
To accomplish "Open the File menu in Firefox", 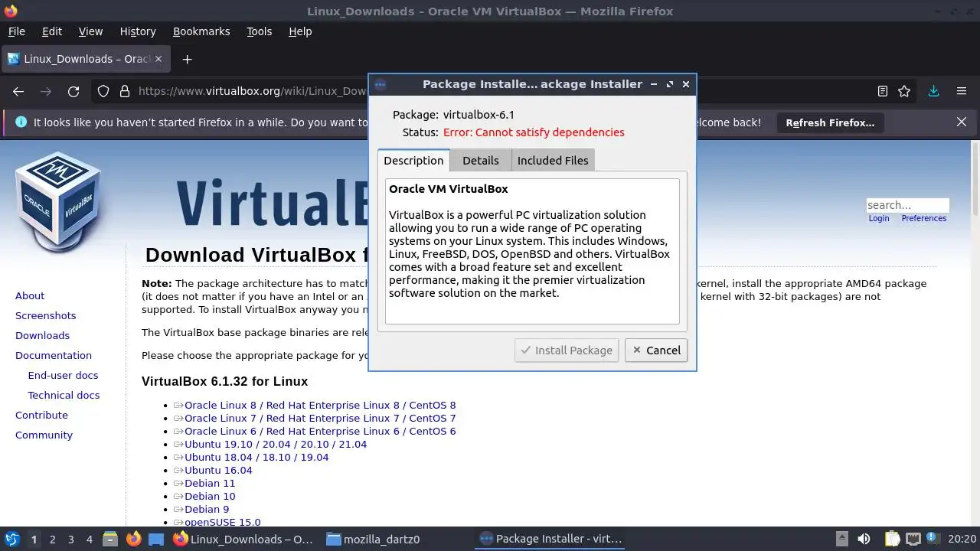I will (16, 31).
